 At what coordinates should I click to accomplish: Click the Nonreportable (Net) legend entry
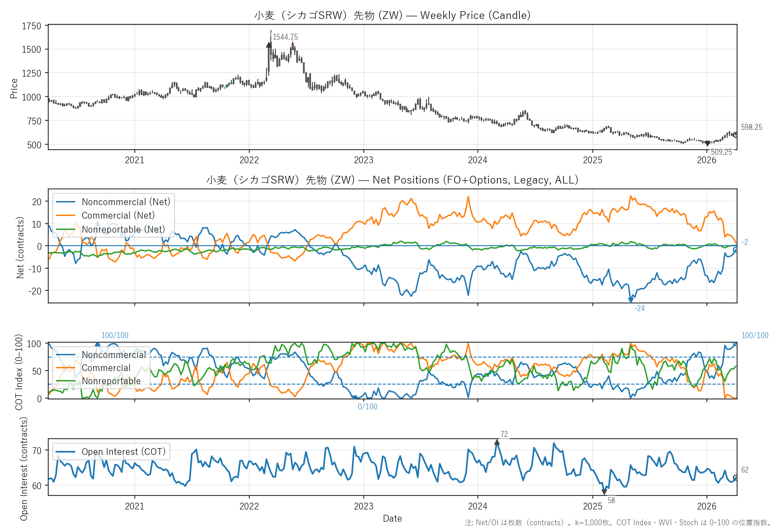[123, 229]
